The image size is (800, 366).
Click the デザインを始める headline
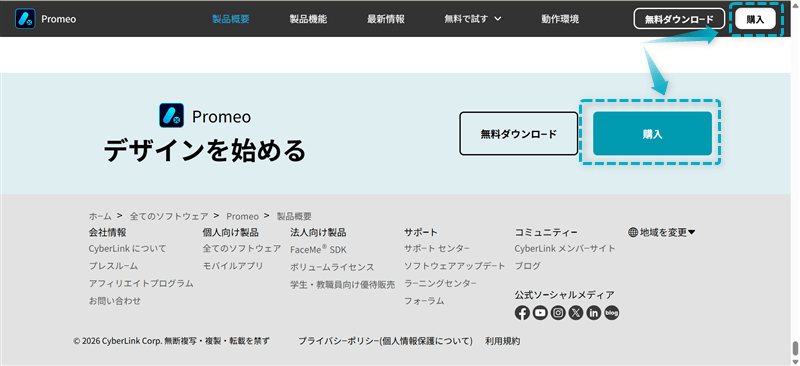(204, 151)
